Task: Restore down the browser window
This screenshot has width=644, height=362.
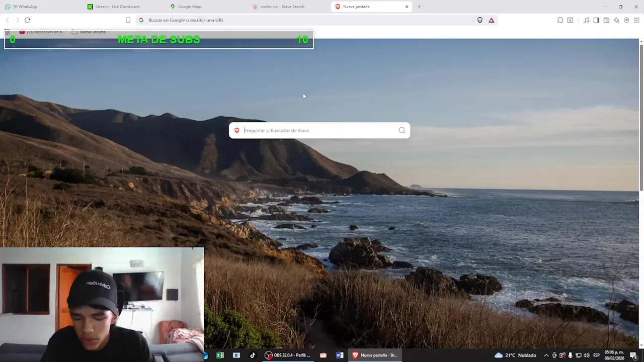Action: click(x=620, y=7)
